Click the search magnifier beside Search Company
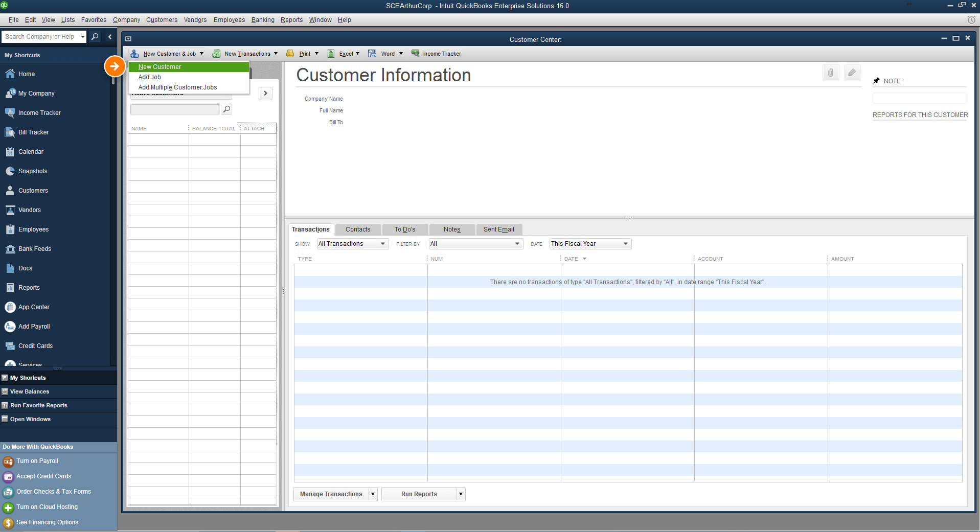Screen dimensions: 980x532 95,37
